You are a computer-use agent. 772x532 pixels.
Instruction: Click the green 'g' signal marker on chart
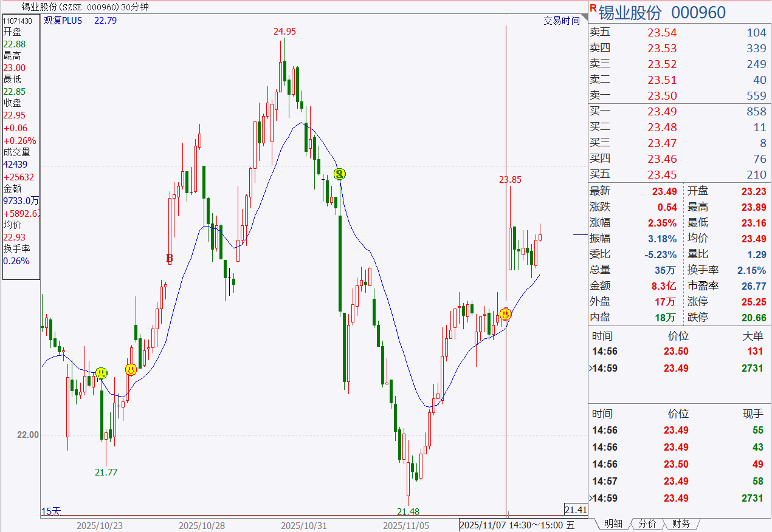[x=340, y=174]
